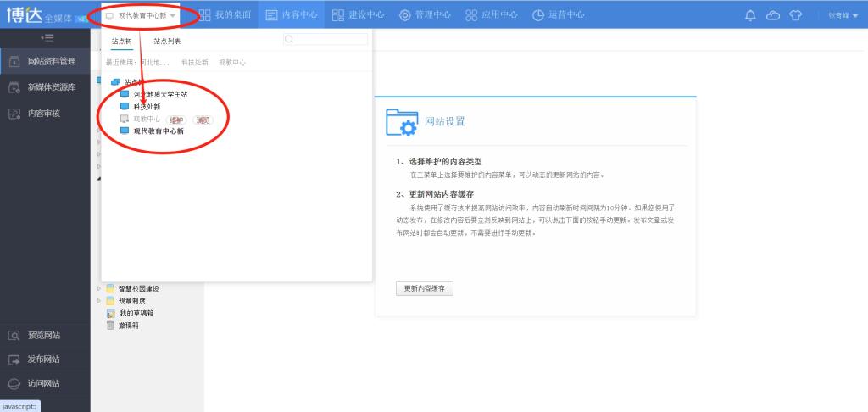This screenshot has height=412, width=868.
Task: Expand the 智慧校园建设 folder
Action: click(100, 288)
